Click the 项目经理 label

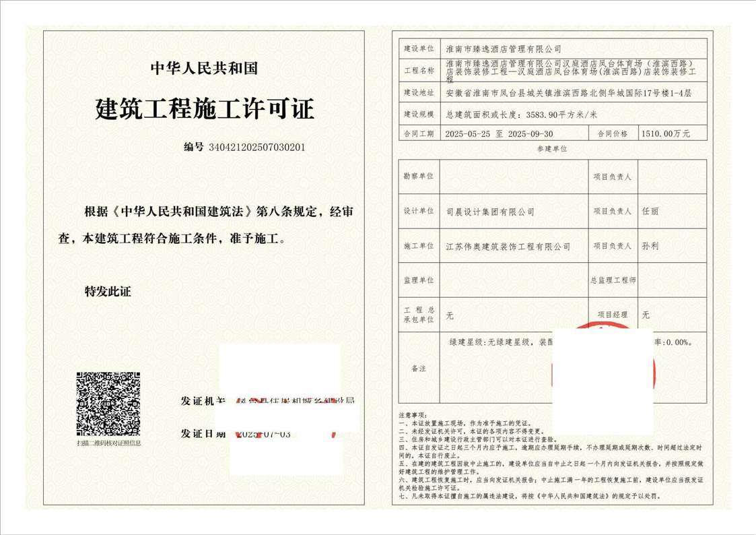tap(613, 315)
